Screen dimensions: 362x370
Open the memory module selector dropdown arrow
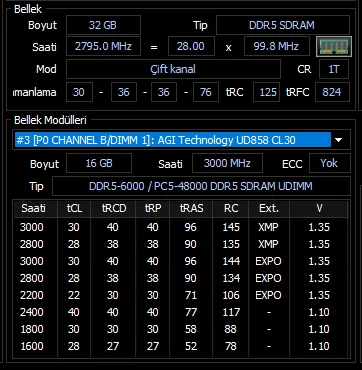pyautogui.click(x=339, y=140)
